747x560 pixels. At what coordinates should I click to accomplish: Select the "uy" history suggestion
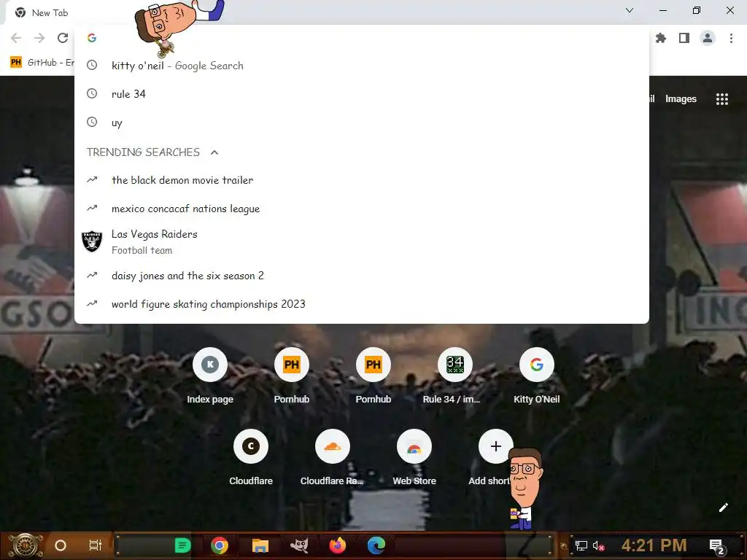coord(362,122)
